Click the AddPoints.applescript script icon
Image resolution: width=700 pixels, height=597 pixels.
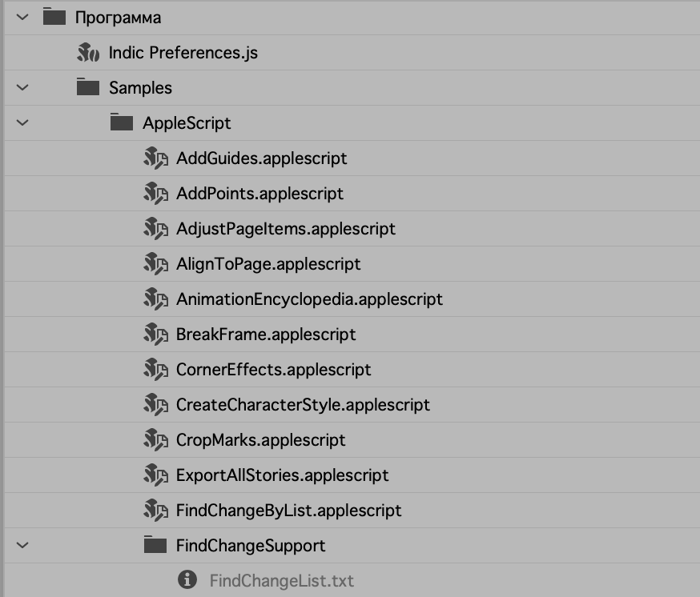point(155,193)
